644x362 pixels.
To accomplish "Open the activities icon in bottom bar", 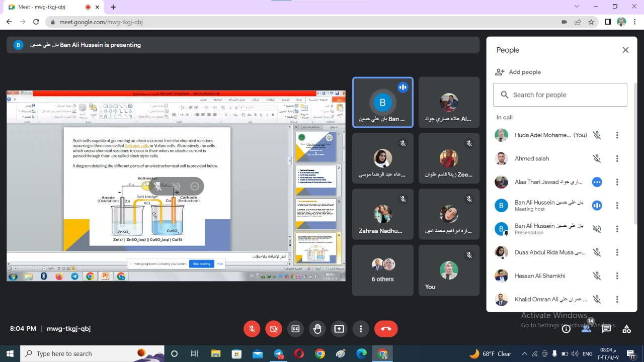I will pyautogui.click(x=626, y=329).
